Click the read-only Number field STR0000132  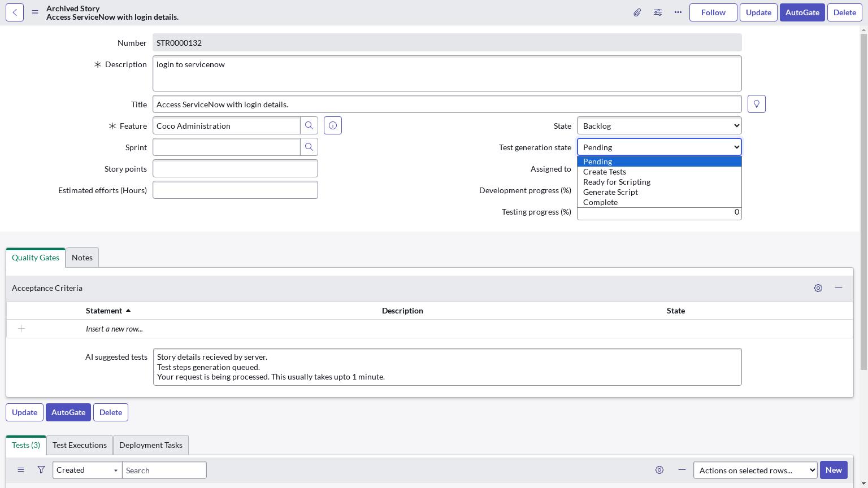[447, 42]
